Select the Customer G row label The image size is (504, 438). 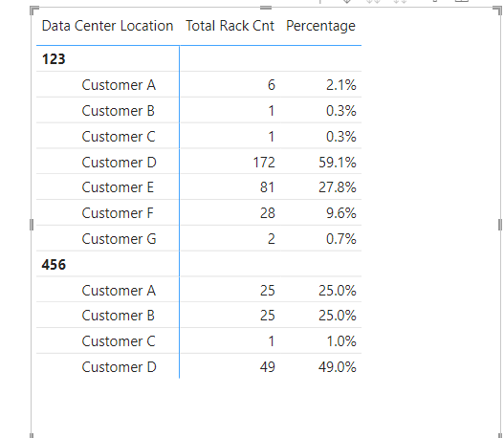[x=119, y=239]
